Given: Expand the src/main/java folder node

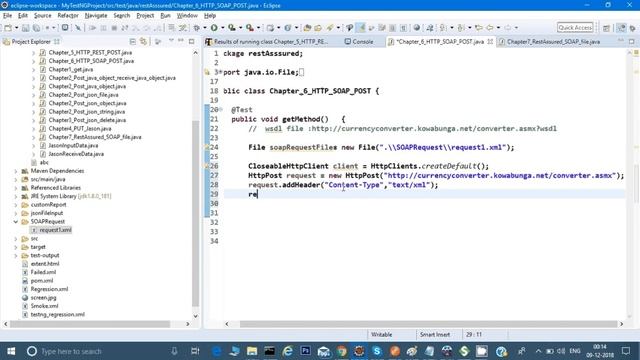Looking at the screenshot, I should click(x=16, y=180).
